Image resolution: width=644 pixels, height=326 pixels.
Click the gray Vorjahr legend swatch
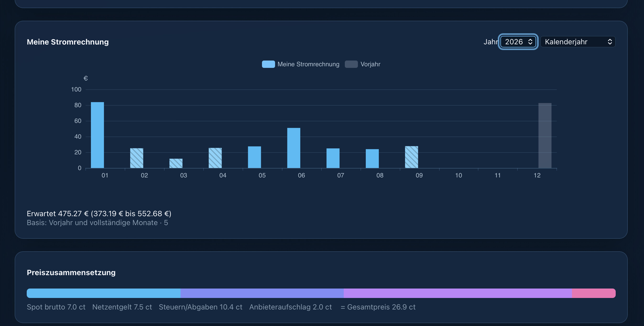[x=351, y=64]
